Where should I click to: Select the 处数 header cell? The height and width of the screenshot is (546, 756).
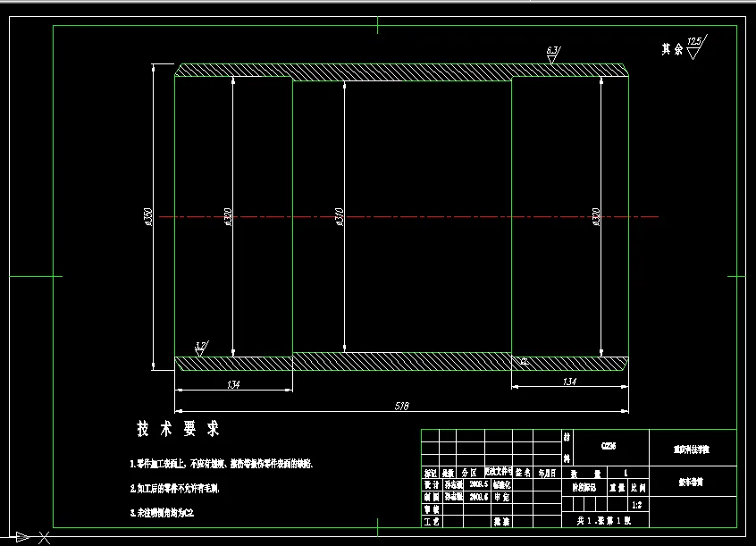448,473
